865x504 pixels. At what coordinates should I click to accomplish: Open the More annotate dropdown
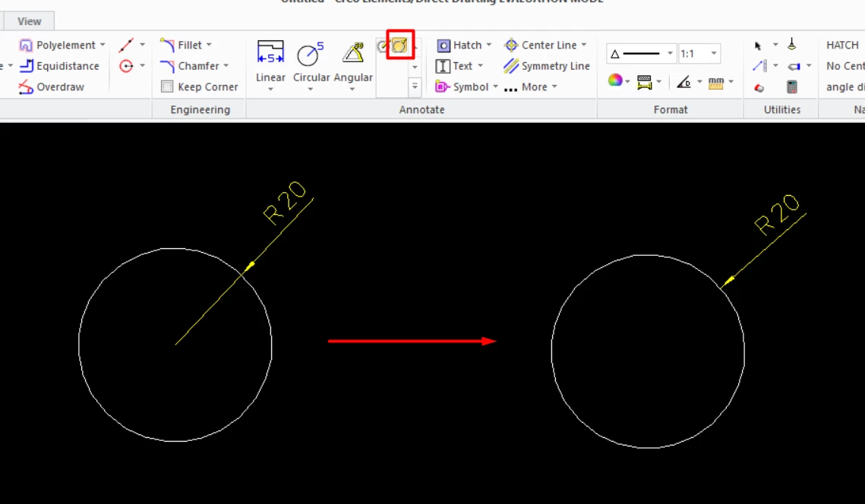531,87
